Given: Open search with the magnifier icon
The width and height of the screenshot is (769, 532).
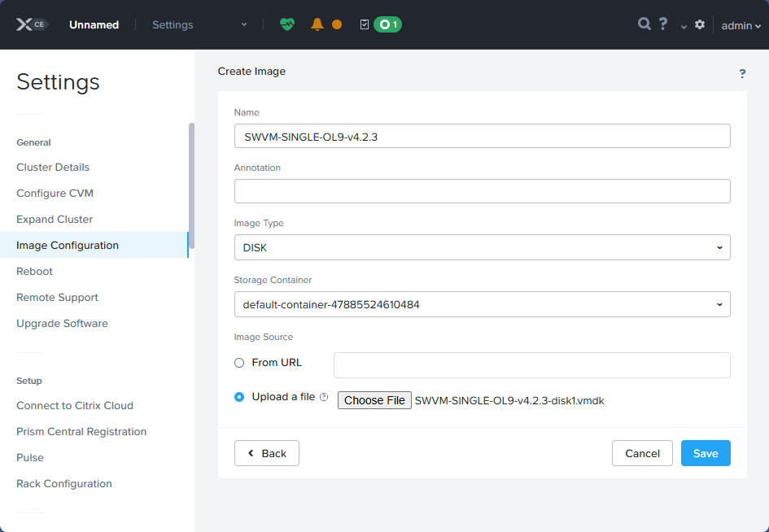Looking at the screenshot, I should click(x=643, y=24).
